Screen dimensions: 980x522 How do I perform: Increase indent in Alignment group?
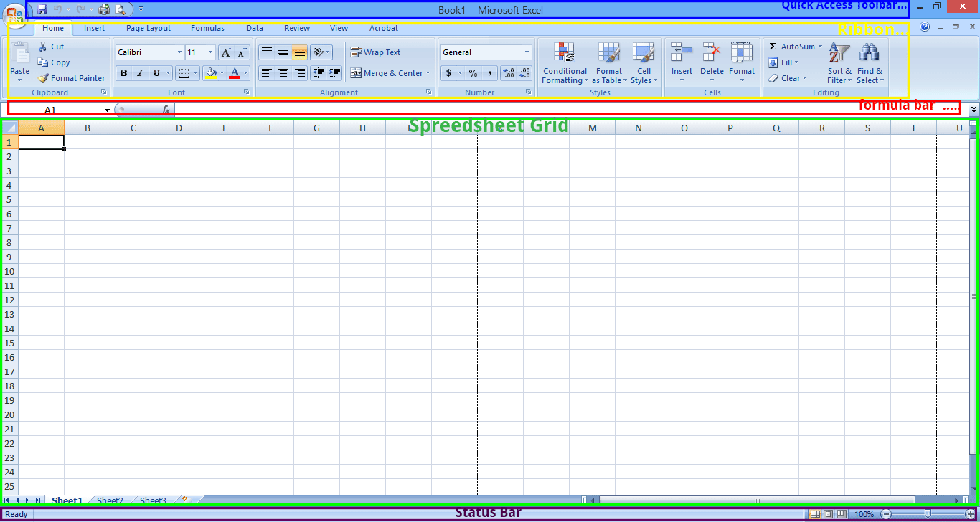coord(334,73)
